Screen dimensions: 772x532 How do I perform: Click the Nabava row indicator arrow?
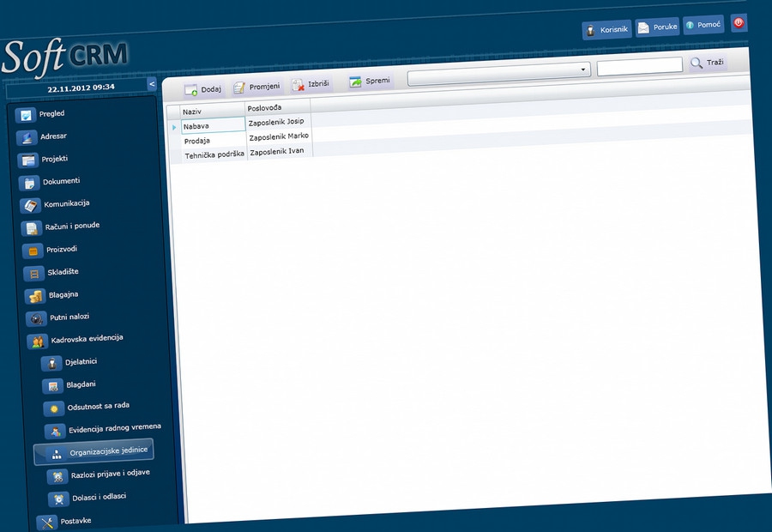coord(174,128)
